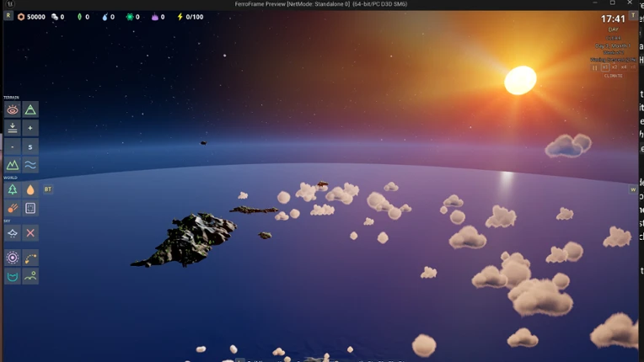Image resolution: width=644 pixels, height=362 pixels.
Task: Select the orange water droplet tool
Action: (x=30, y=189)
